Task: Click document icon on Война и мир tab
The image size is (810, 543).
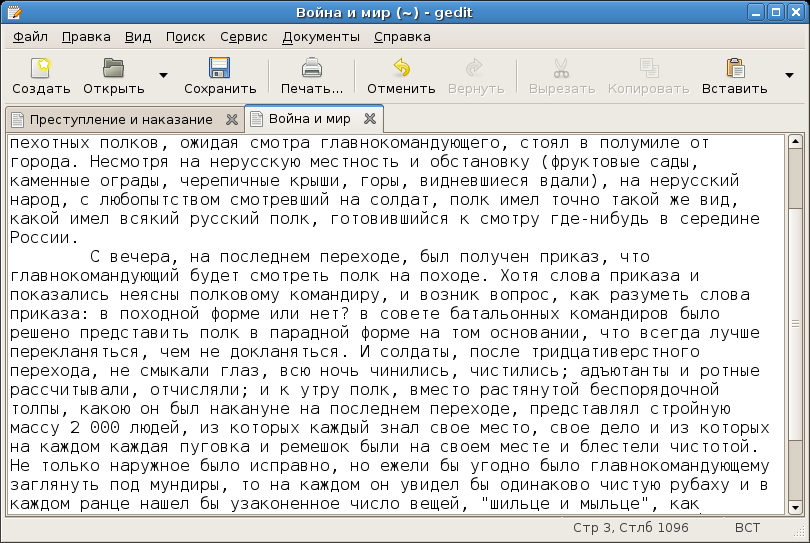Action: (x=256, y=119)
